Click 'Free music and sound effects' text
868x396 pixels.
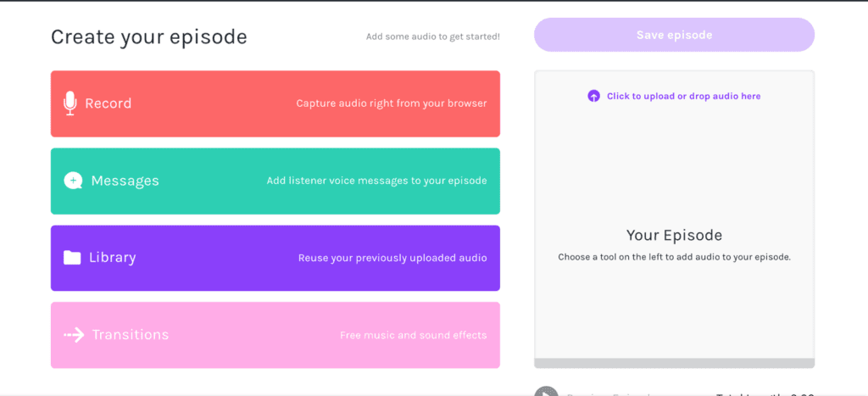(x=413, y=335)
